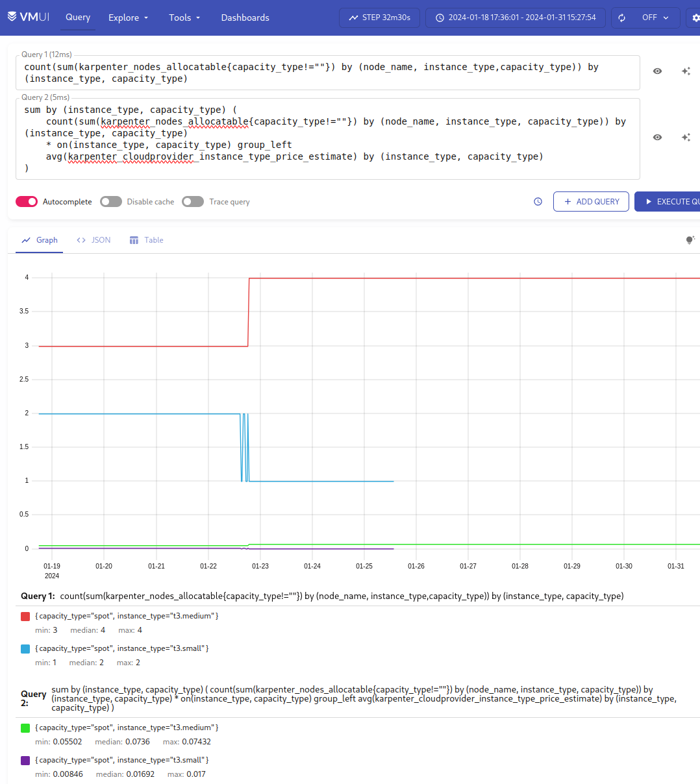The width and height of the screenshot is (700, 784).
Task: Open the settings gear icon
Action: 695,18
